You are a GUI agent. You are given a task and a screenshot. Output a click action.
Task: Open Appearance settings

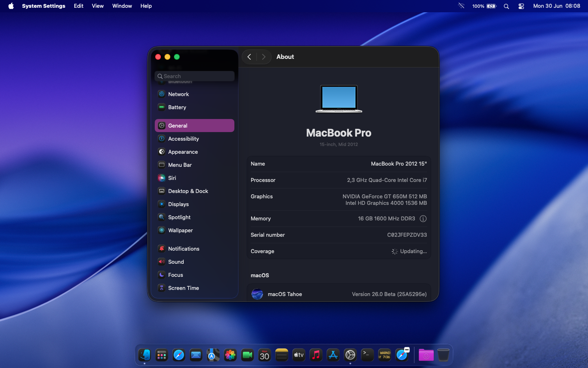click(x=194, y=152)
